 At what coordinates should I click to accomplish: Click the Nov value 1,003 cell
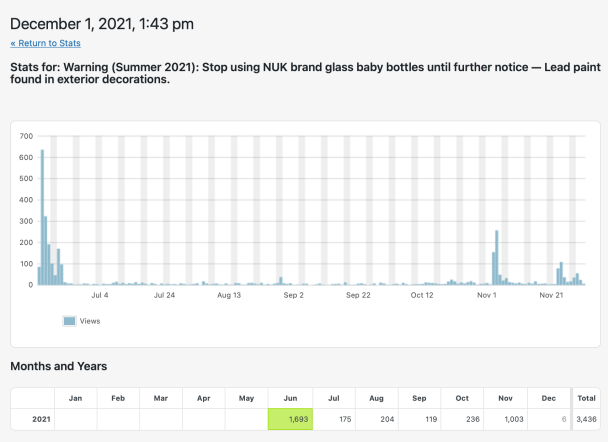tap(505, 419)
